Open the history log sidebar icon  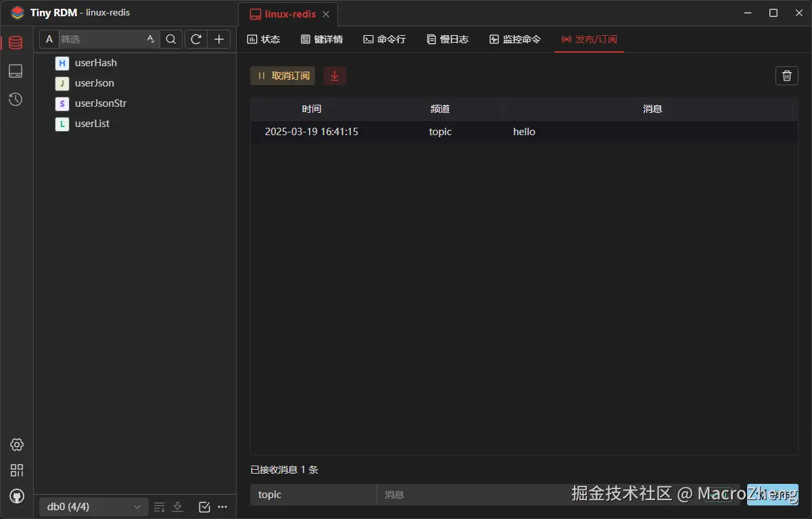[x=16, y=99]
